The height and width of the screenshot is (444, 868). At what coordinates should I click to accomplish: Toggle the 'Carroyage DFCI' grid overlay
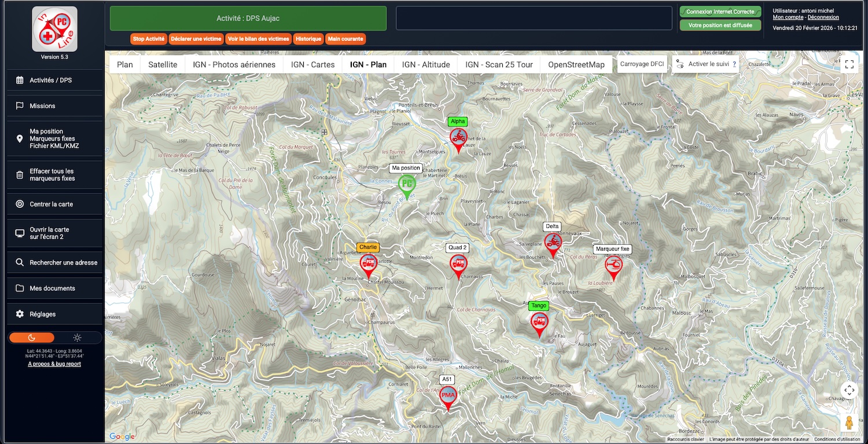click(642, 64)
